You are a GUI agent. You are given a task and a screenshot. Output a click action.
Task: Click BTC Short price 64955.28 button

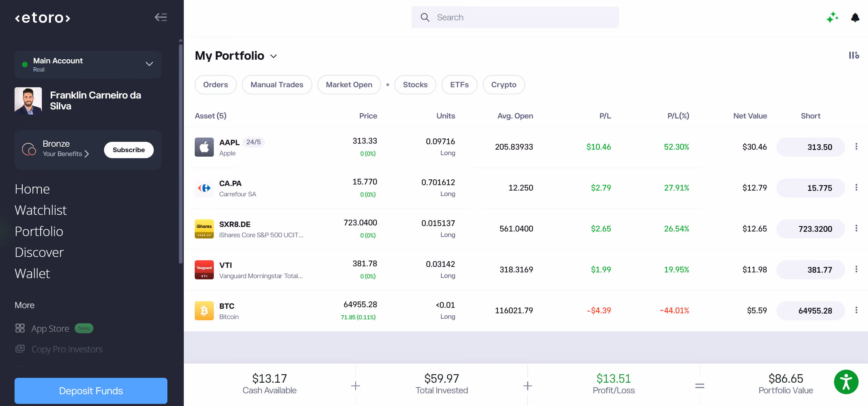click(x=810, y=311)
